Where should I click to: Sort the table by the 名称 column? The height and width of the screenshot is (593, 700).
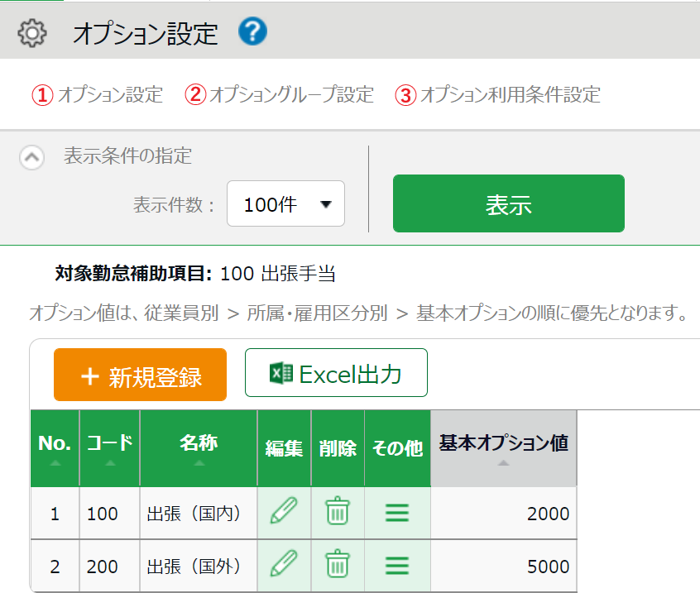coord(199,448)
